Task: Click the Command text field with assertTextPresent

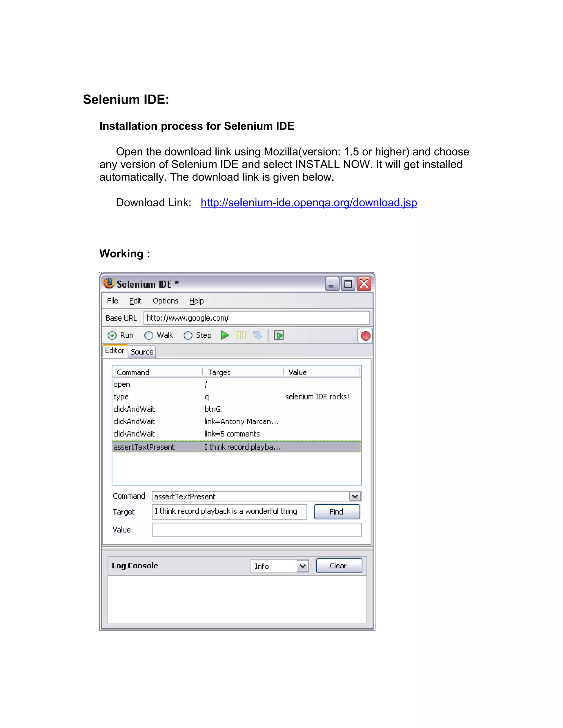Action: tap(250, 496)
